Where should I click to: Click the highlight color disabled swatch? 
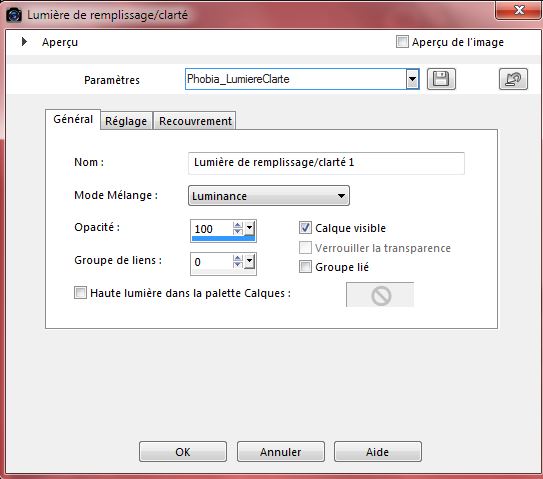point(380,295)
